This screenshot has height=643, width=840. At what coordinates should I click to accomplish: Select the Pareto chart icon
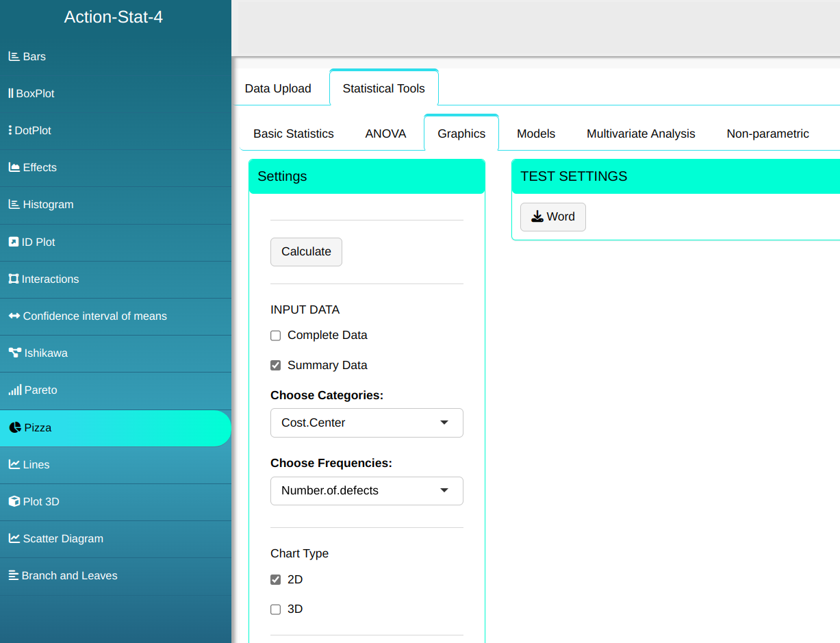coord(14,390)
